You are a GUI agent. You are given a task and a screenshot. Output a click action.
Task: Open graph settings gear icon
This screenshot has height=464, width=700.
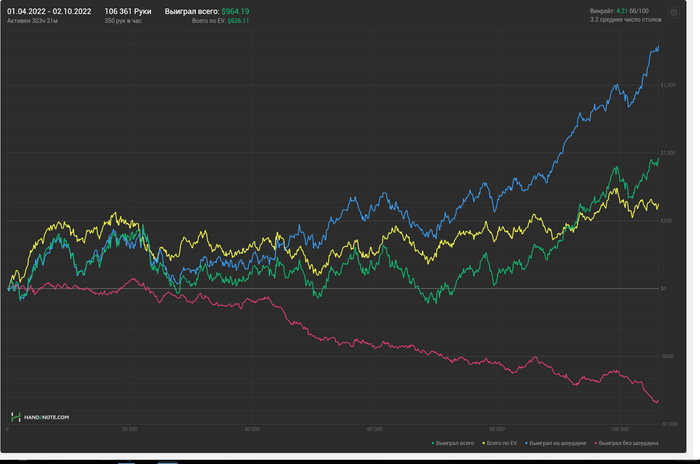point(674,13)
